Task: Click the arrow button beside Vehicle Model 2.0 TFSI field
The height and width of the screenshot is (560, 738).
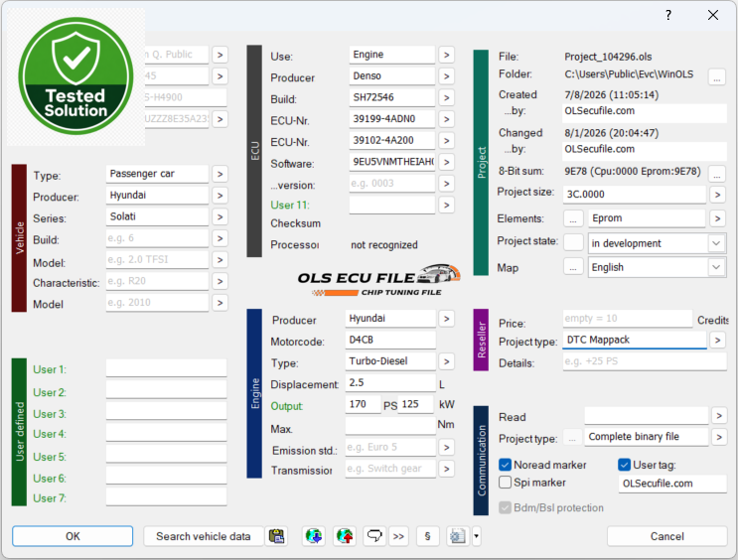Action: point(220,260)
